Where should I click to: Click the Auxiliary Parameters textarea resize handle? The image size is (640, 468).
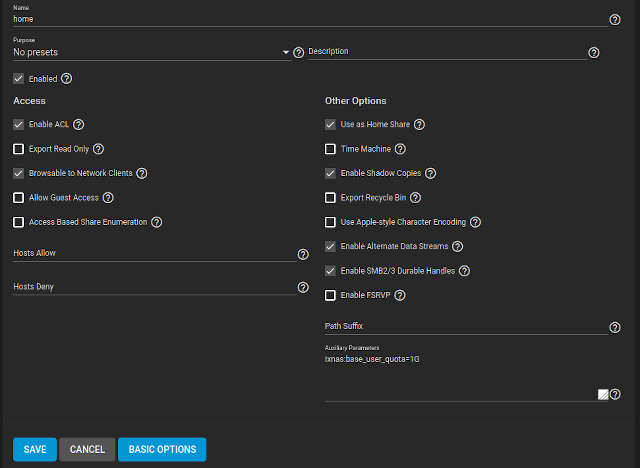[603, 395]
